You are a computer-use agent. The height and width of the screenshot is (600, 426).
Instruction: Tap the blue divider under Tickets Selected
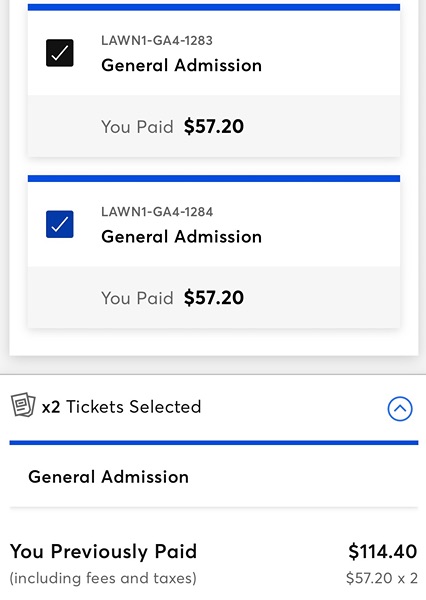coord(214,443)
